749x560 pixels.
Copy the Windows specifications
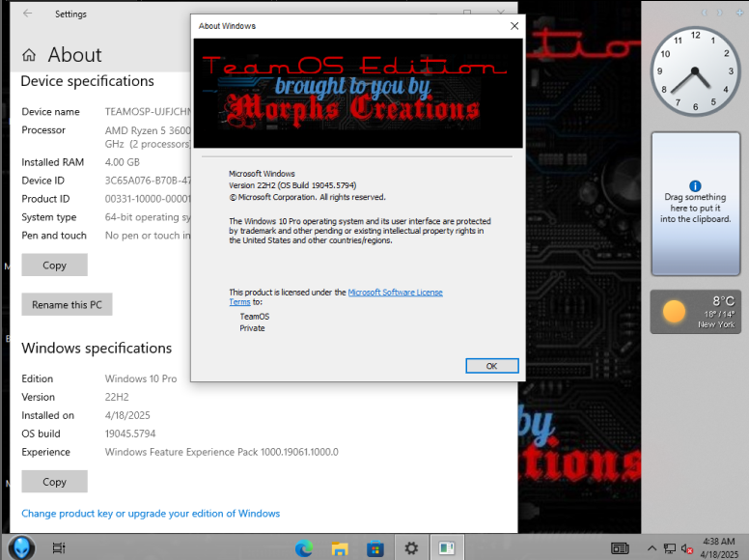click(x=54, y=482)
